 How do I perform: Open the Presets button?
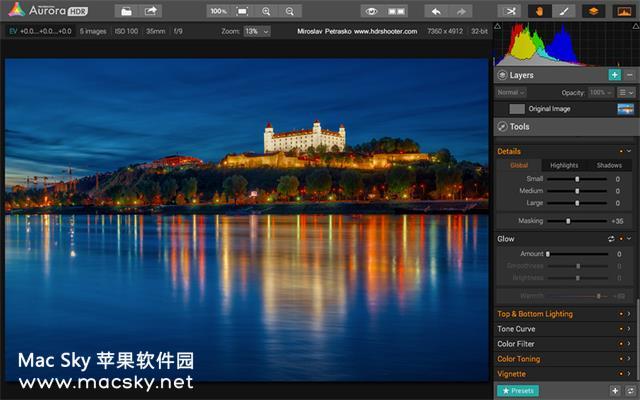[518, 391]
